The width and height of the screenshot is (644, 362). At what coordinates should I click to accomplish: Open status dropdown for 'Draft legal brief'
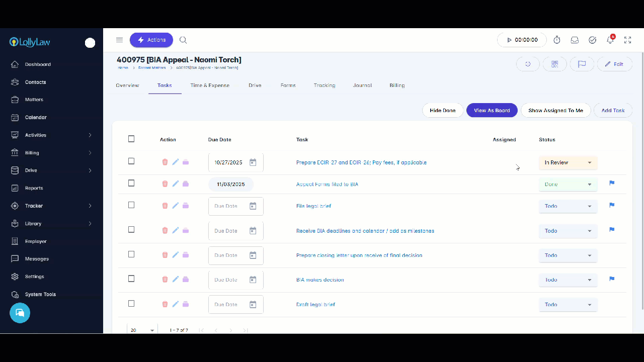point(568,305)
